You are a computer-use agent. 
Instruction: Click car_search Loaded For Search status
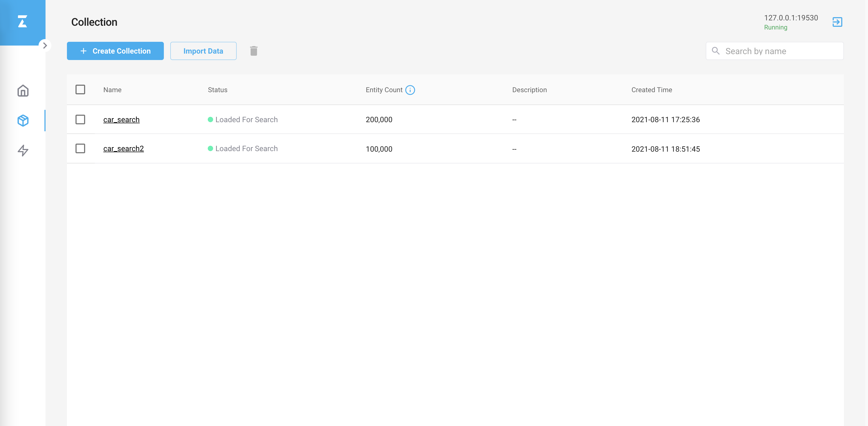coord(246,119)
